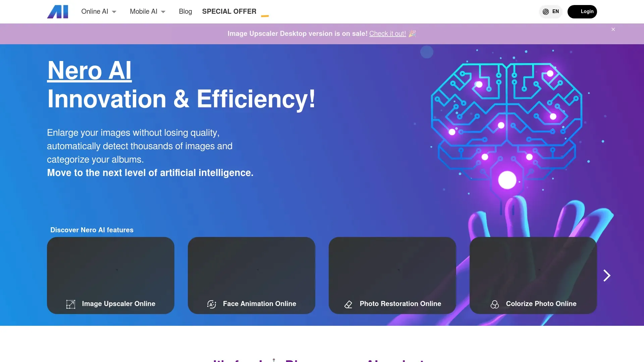Open the SPECIAL OFFER menu item
The width and height of the screenshot is (644, 362).
pyautogui.click(x=229, y=11)
